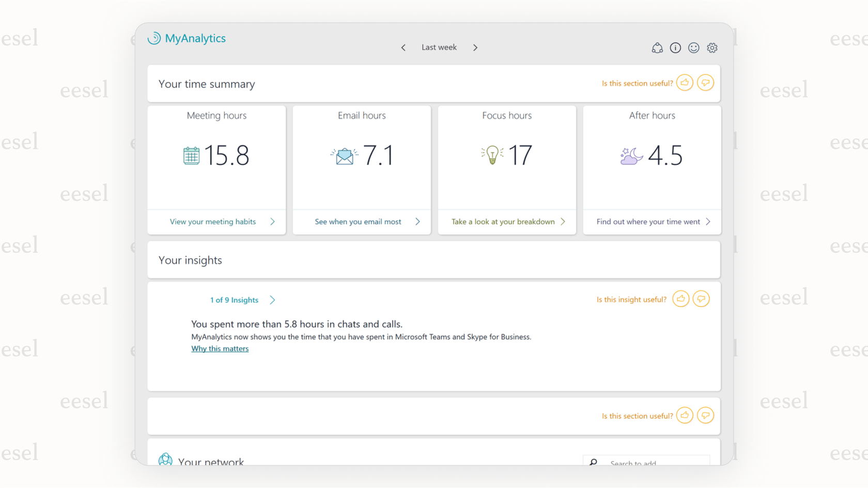This screenshot has height=488, width=868.
Task: Go to the next week with the right arrow
Action: pyautogui.click(x=475, y=47)
